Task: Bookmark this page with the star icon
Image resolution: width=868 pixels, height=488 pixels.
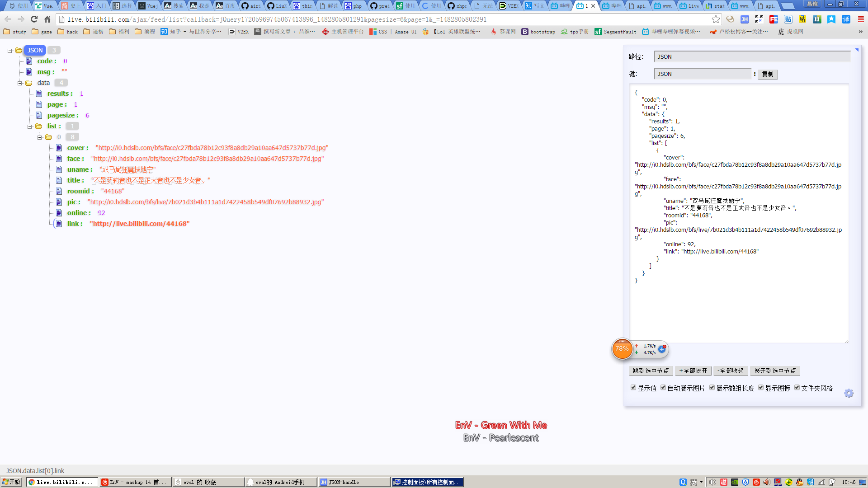Action: (716, 19)
